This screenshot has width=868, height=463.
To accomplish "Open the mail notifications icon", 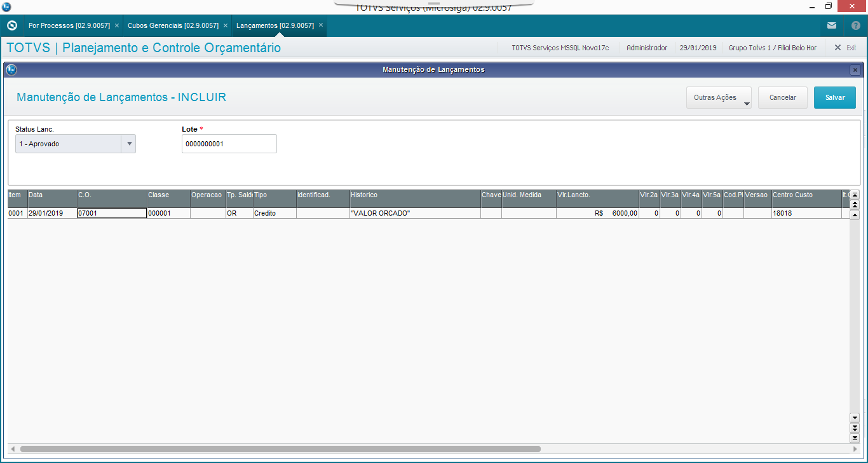I will click(832, 26).
